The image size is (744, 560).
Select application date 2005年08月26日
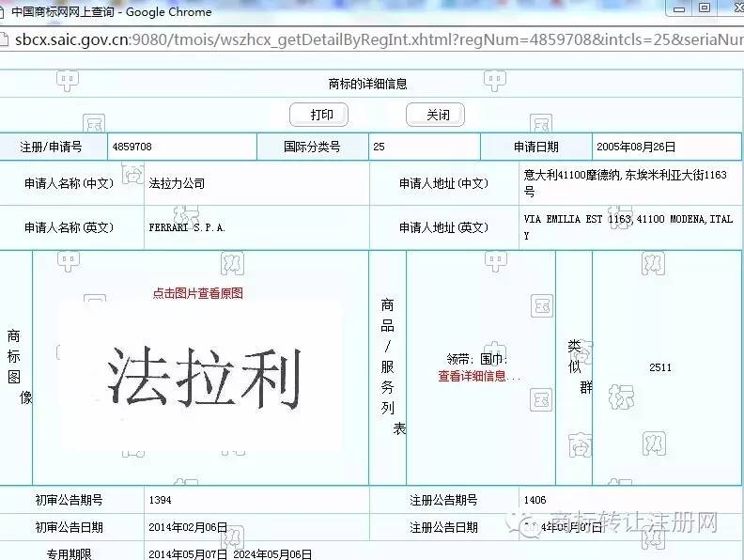coord(636,147)
